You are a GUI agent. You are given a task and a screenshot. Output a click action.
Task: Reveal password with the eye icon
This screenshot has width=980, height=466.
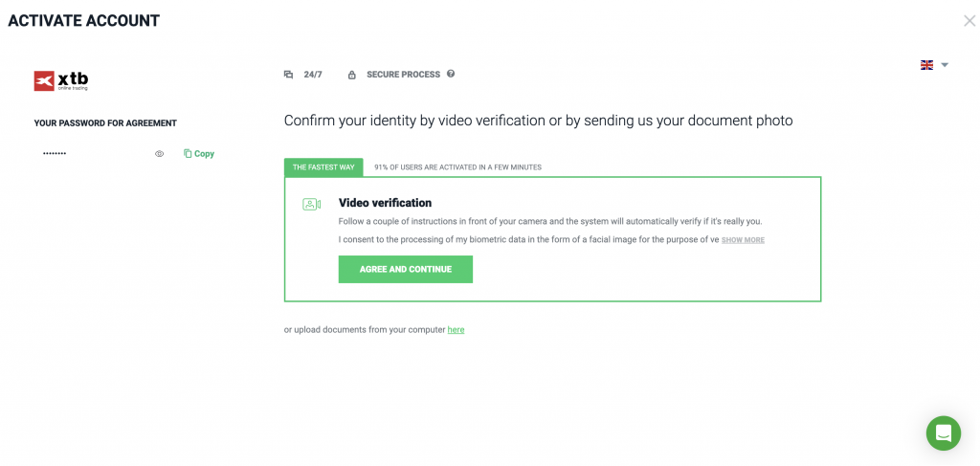click(160, 154)
